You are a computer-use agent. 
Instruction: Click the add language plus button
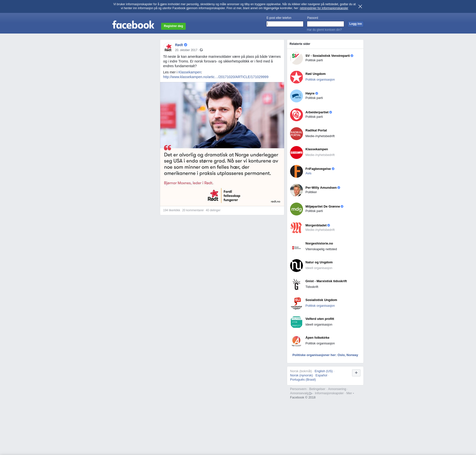(356, 373)
